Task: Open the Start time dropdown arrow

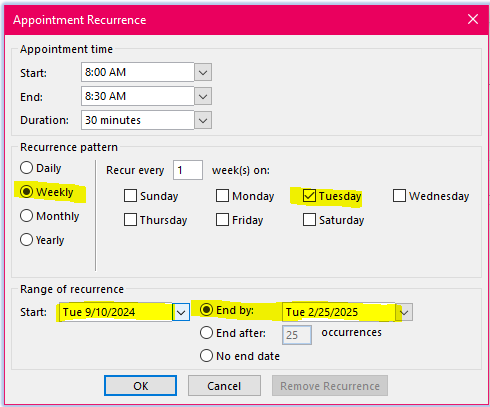Action: pyautogui.click(x=203, y=72)
